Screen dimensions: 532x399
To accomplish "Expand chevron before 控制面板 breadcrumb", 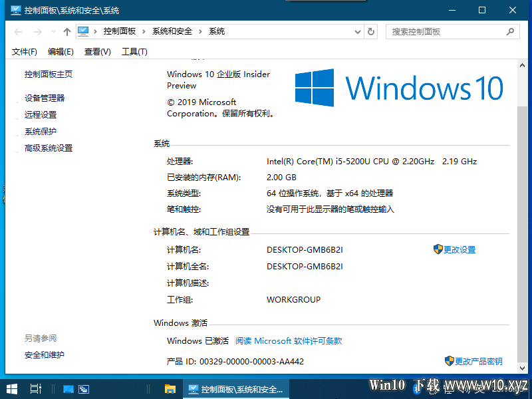I will [x=95, y=31].
